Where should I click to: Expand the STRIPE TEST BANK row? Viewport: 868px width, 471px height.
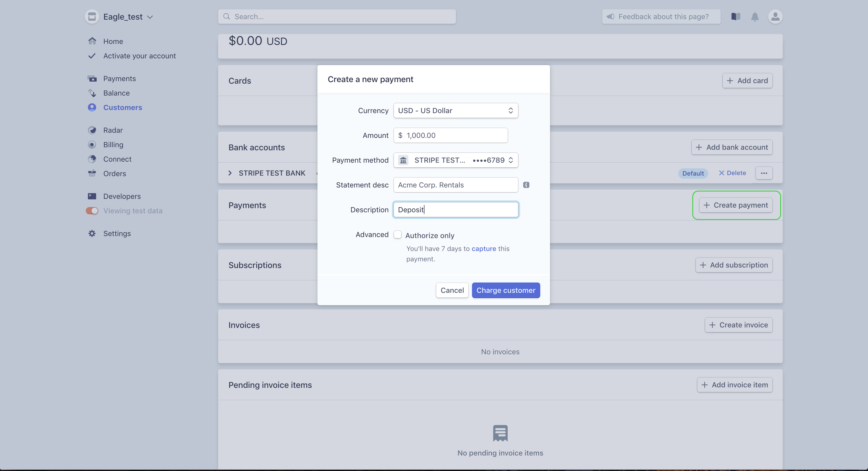click(x=230, y=173)
